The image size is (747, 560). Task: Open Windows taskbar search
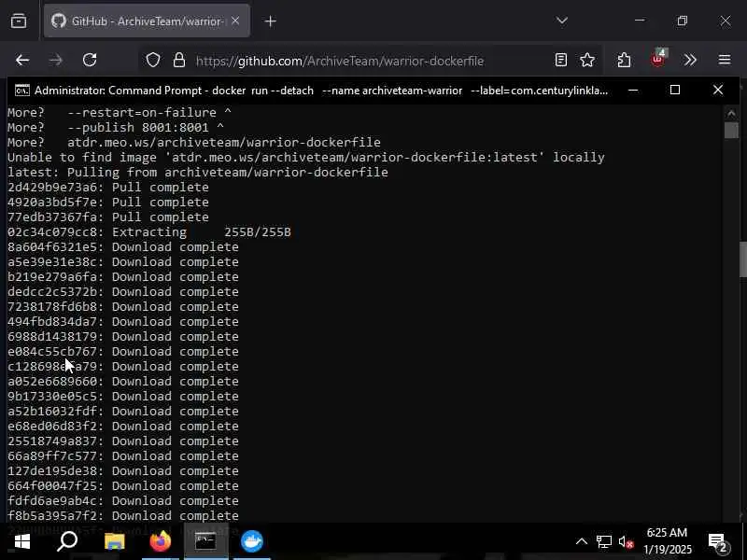[x=67, y=541]
